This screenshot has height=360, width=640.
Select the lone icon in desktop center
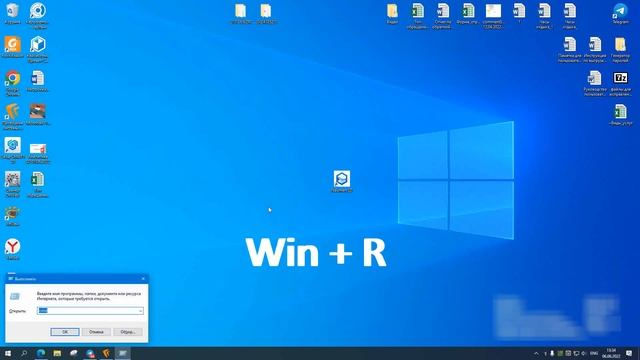pyautogui.click(x=342, y=182)
